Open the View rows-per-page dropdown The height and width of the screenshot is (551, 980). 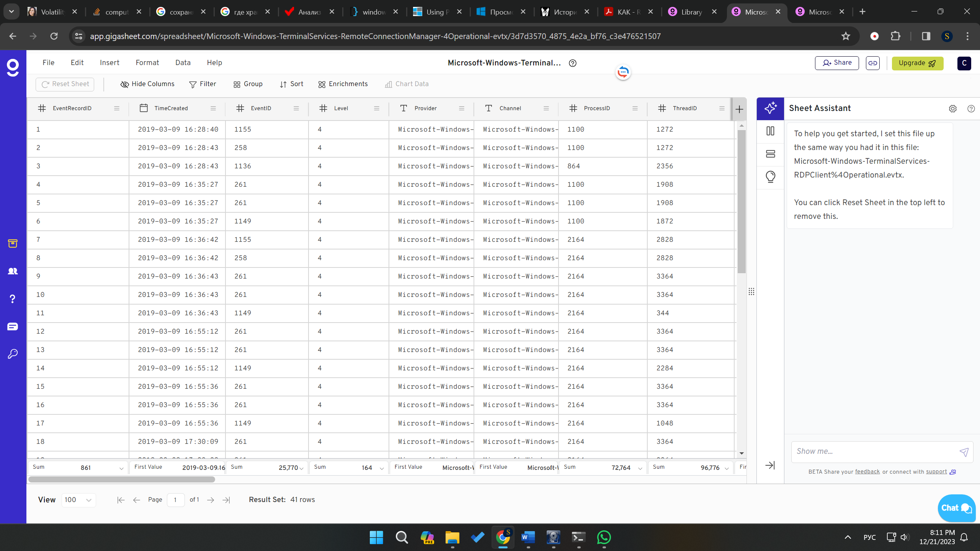pyautogui.click(x=78, y=500)
